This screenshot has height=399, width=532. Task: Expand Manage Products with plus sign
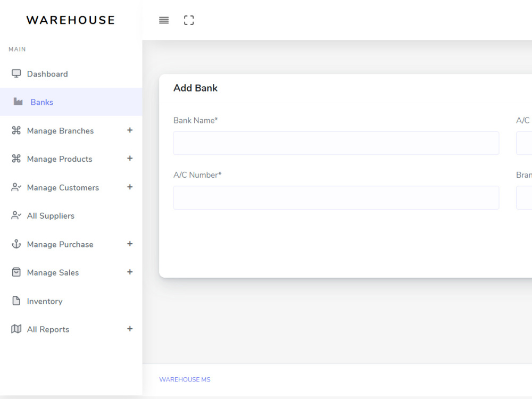[130, 158]
